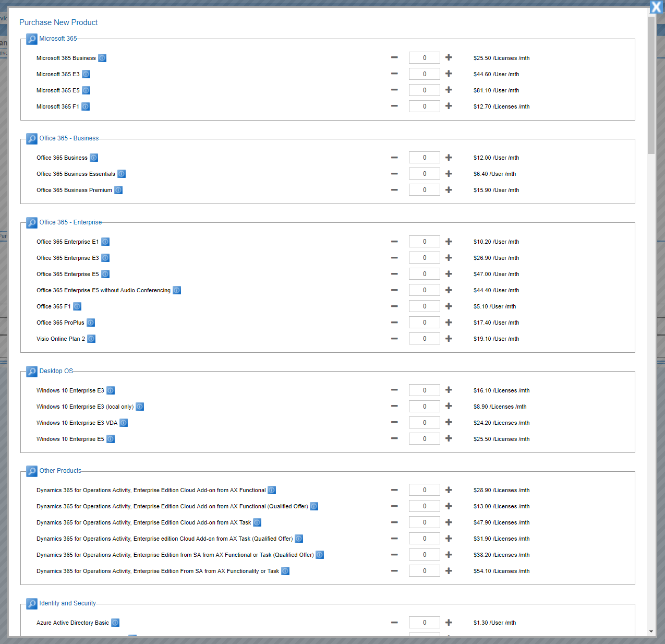665x644 pixels.
Task: Focus quantity field for Windows 10 Enterprise E3 VDA
Action: point(425,423)
